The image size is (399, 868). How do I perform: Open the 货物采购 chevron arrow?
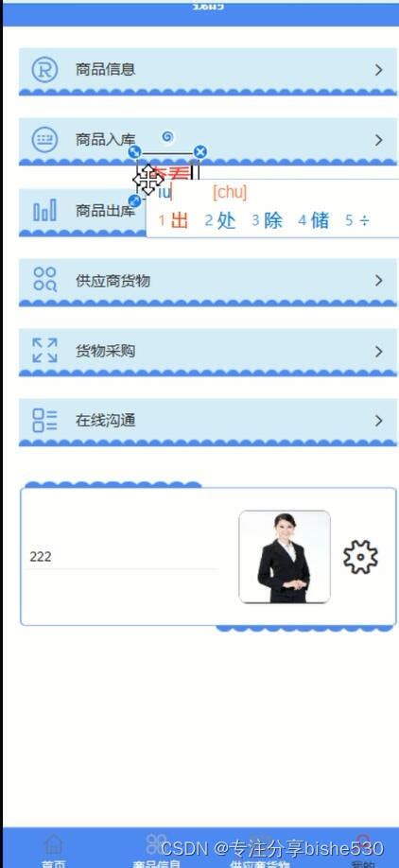point(378,352)
